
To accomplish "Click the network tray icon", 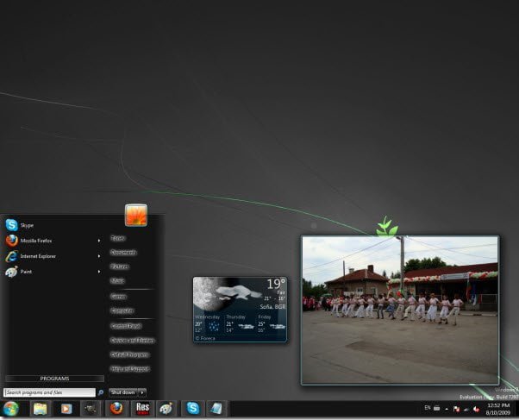I will click(466, 410).
